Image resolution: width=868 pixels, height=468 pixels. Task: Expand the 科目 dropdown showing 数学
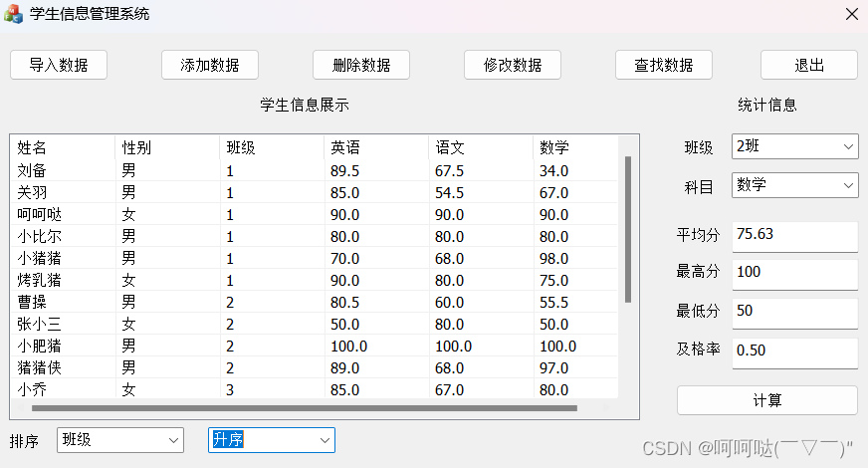(795, 185)
